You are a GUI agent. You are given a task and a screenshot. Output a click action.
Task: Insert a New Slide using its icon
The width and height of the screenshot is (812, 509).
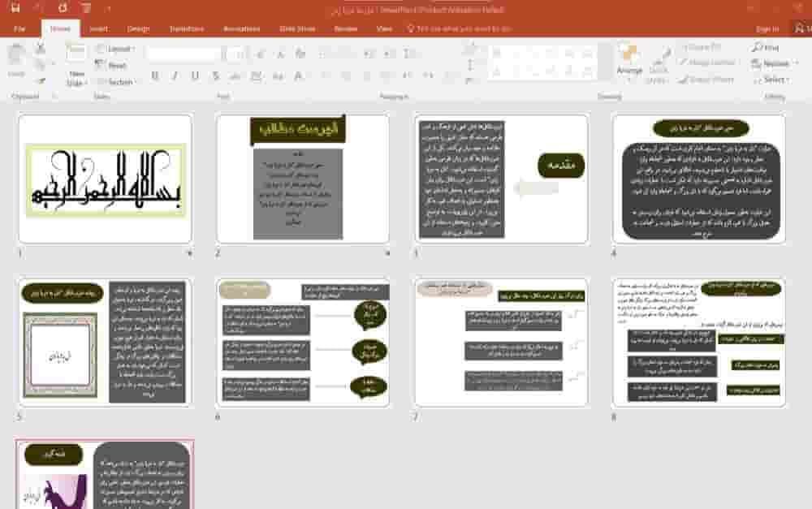76,52
